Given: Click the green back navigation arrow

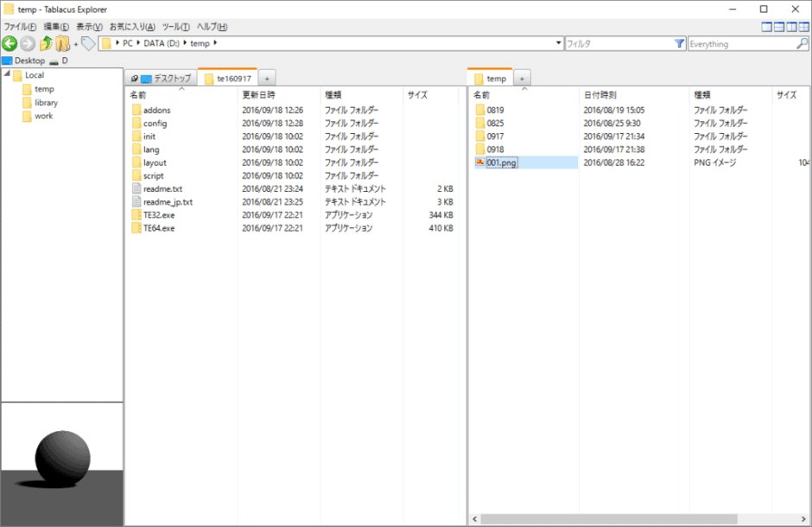Looking at the screenshot, I should pyautogui.click(x=10, y=42).
